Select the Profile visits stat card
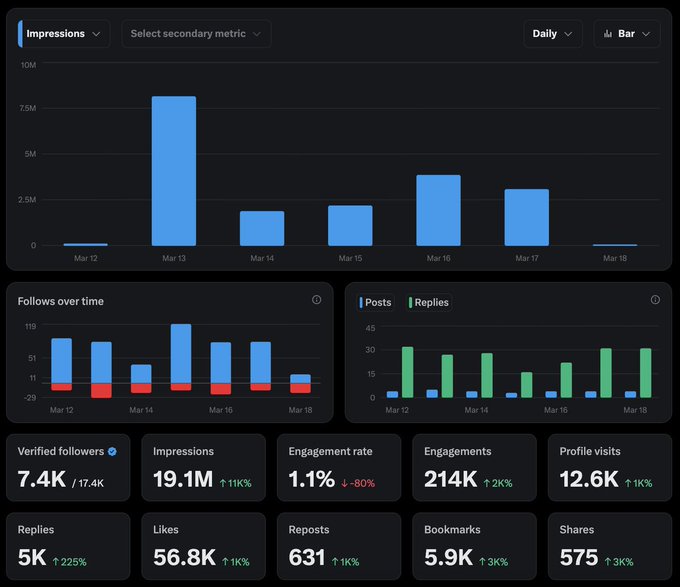 pyautogui.click(x=609, y=468)
